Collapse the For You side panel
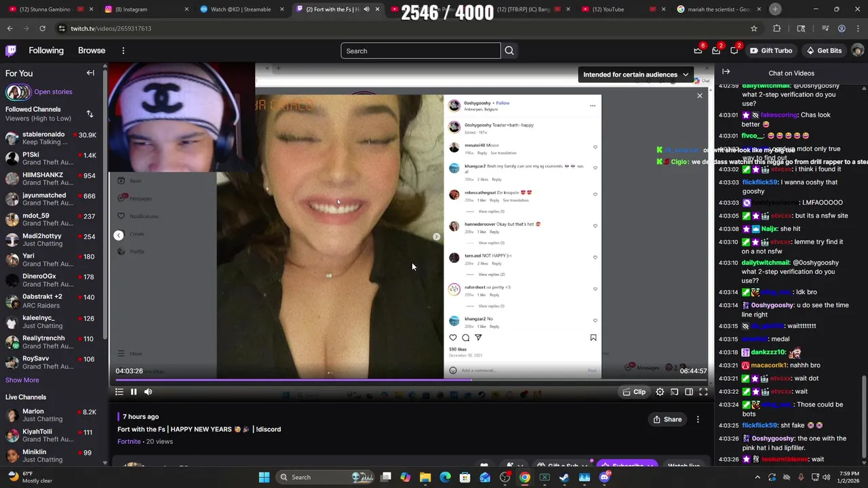 pos(90,73)
